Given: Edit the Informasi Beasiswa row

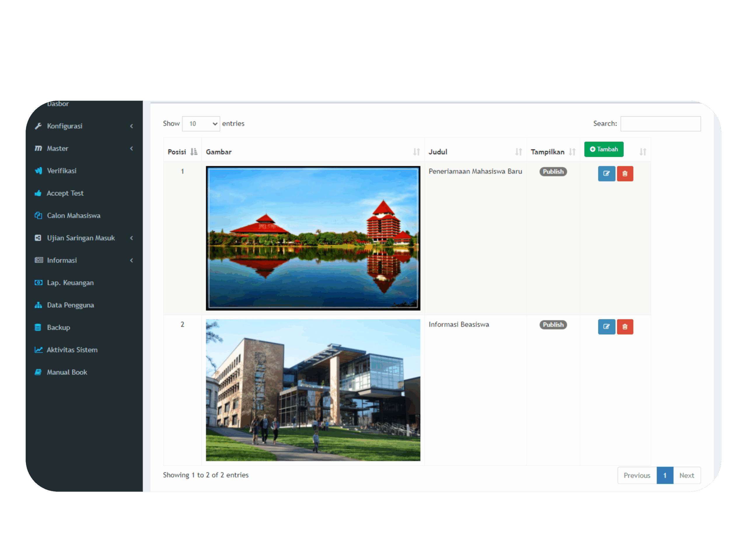Looking at the screenshot, I should [x=607, y=327].
